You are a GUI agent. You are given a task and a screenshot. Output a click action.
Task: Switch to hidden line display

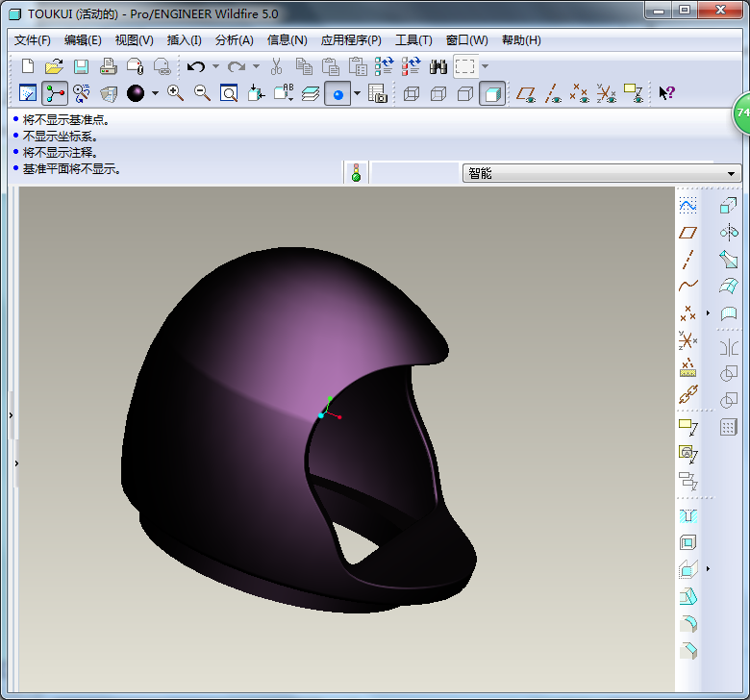[x=438, y=93]
